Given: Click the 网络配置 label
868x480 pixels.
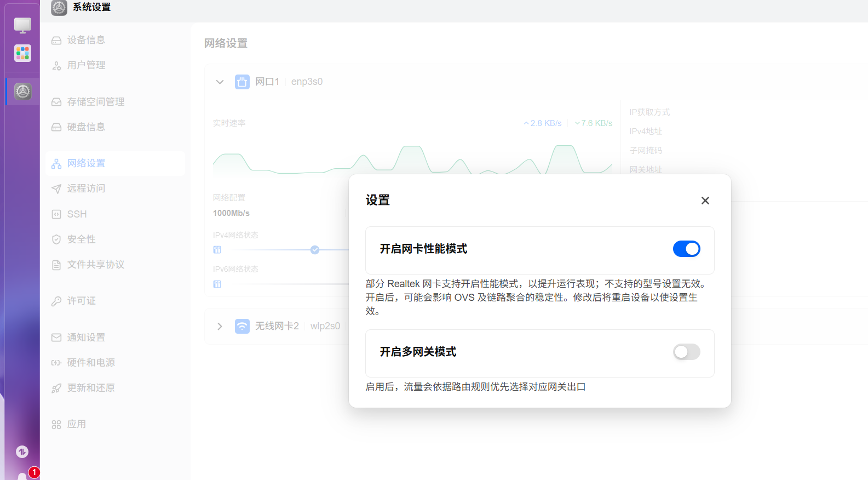Looking at the screenshot, I should pyautogui.click(x=229, y=198).
